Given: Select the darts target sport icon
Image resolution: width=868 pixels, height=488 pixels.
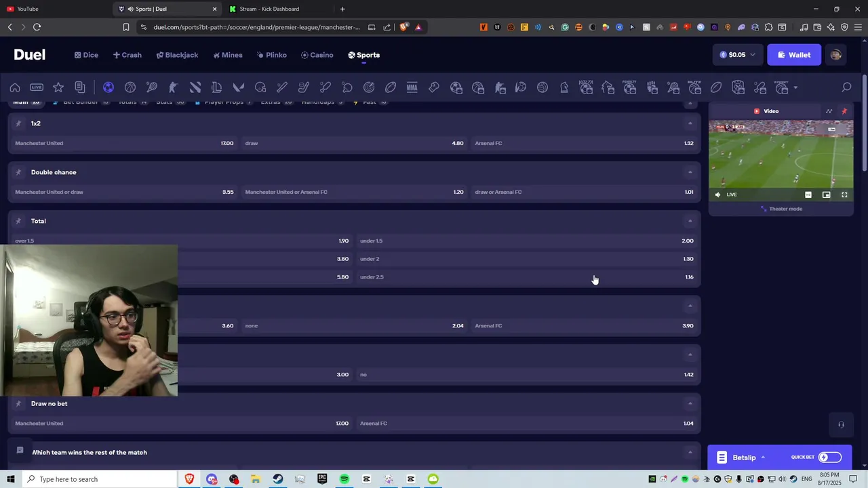Looking at the screenshot, I should (369, 87).
